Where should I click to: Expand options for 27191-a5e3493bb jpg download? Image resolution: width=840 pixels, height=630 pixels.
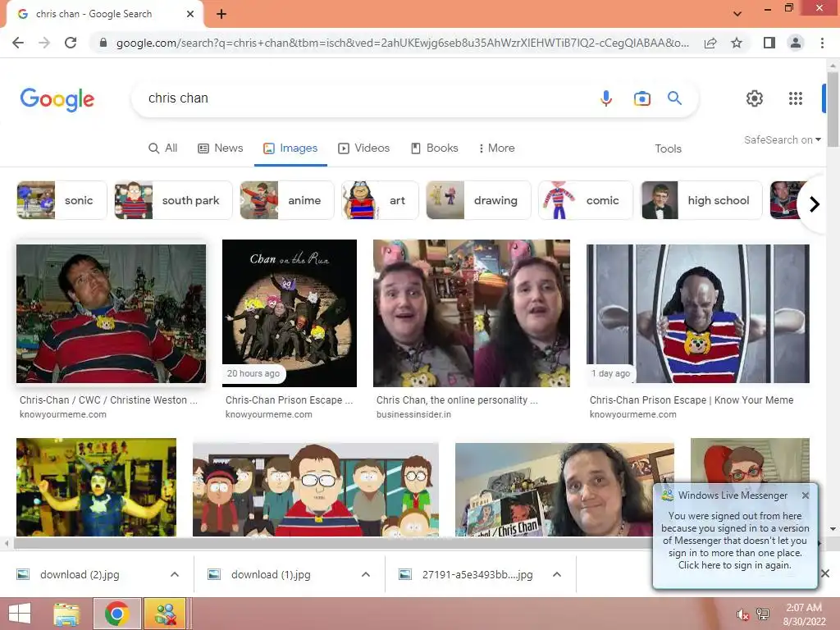pos(557,574)
